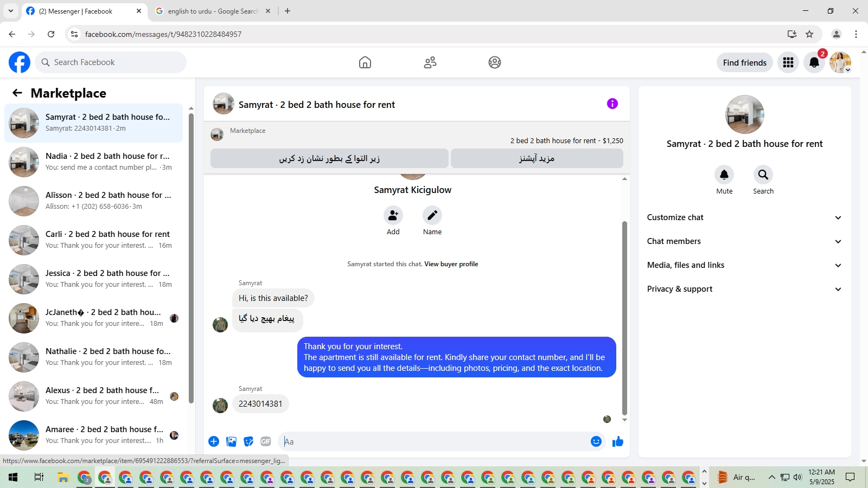Click the message text input box

[x=434, y=441]
